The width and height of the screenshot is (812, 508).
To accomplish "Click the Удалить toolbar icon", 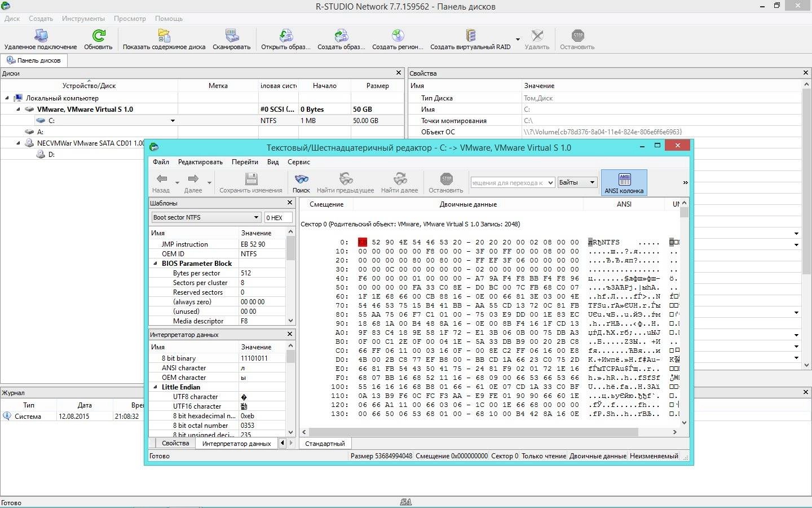I will [537, 36].
